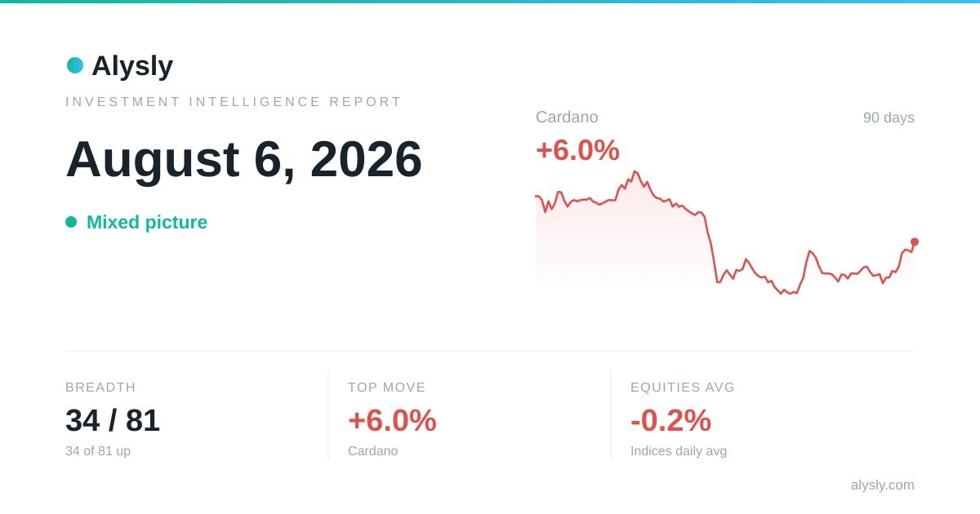Select the Mixed picture label
Image resolution: width=980 pixels, height=514 pixels.
(x=147, y=222)
